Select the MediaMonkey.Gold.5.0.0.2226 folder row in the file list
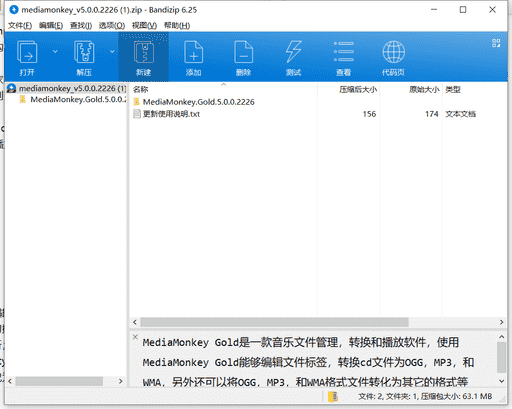 [198, 102]
